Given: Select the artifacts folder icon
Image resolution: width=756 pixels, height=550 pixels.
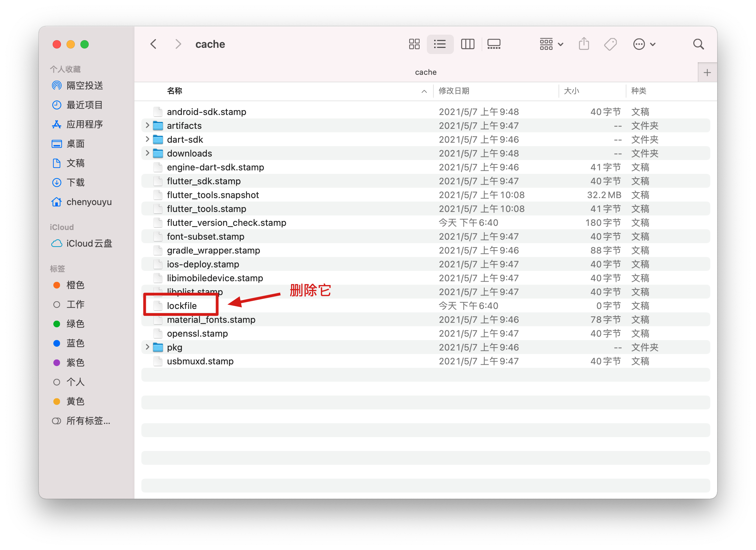Looking at the screenshot, I should (x=158, y=125).
